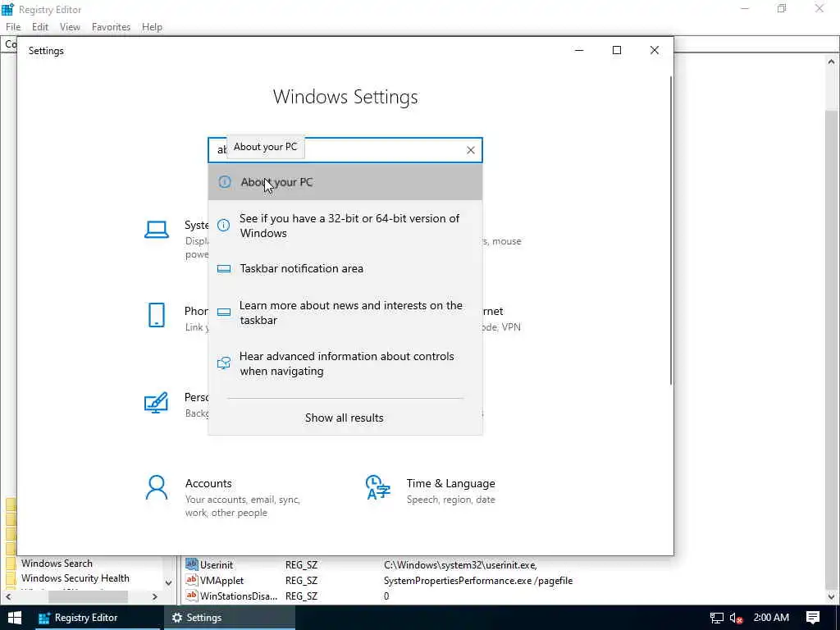Select the Userinit registry value

coord(217,565)
